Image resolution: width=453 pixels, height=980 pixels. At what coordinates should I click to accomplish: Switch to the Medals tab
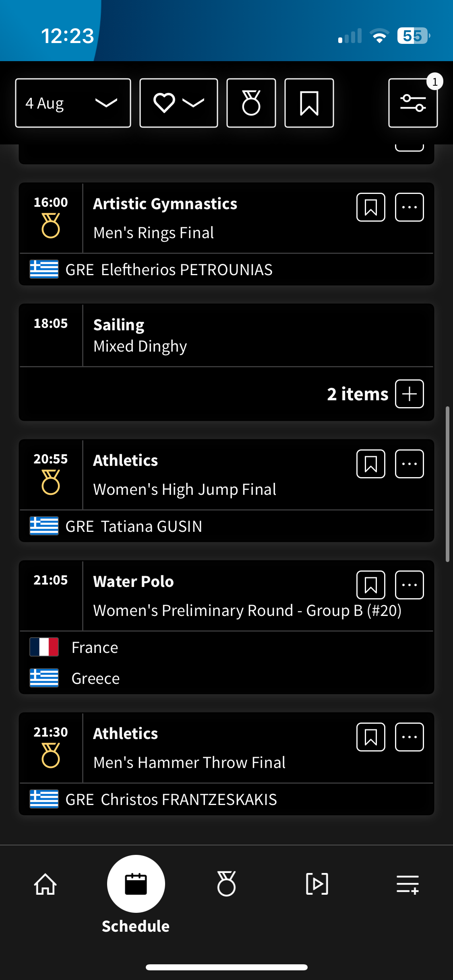226,884
